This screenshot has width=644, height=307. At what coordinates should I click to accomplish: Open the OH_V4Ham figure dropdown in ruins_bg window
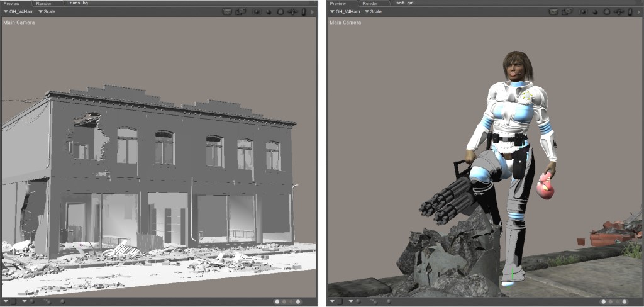(x=18, y=11)
